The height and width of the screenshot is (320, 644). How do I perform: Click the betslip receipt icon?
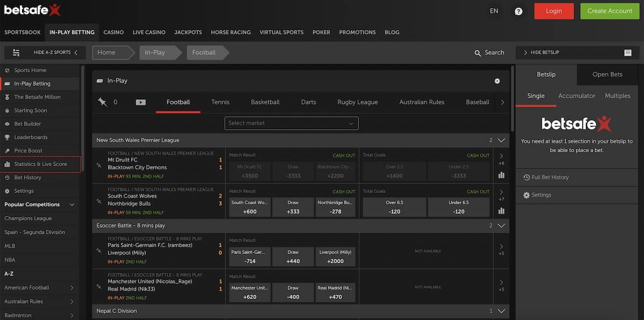pyautogui.click(x=628, y=53)
